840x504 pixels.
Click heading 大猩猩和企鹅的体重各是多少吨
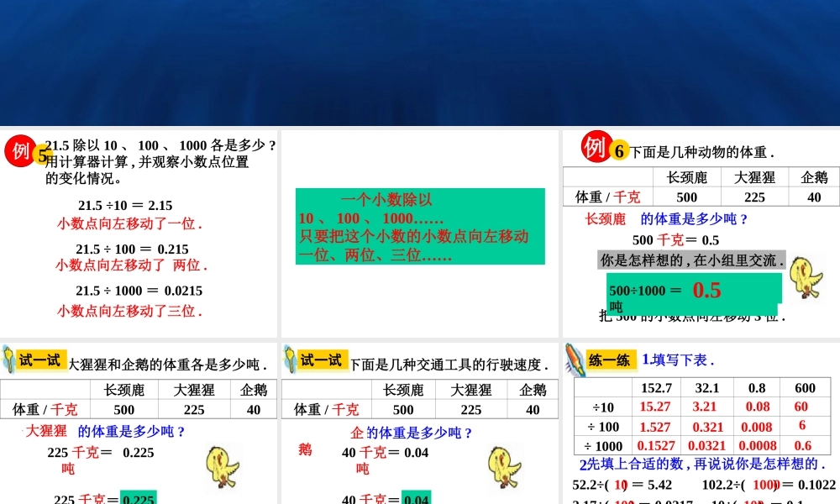click(x=167, y=365)
